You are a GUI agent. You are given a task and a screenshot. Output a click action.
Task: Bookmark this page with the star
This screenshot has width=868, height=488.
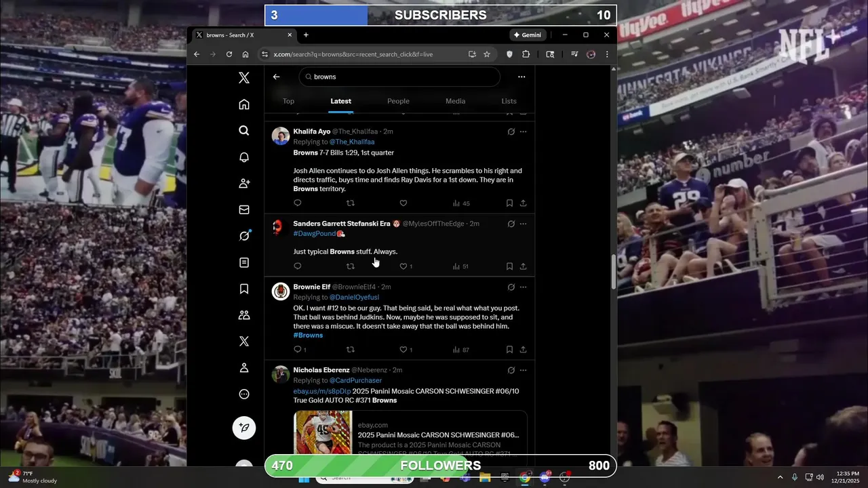487,54
